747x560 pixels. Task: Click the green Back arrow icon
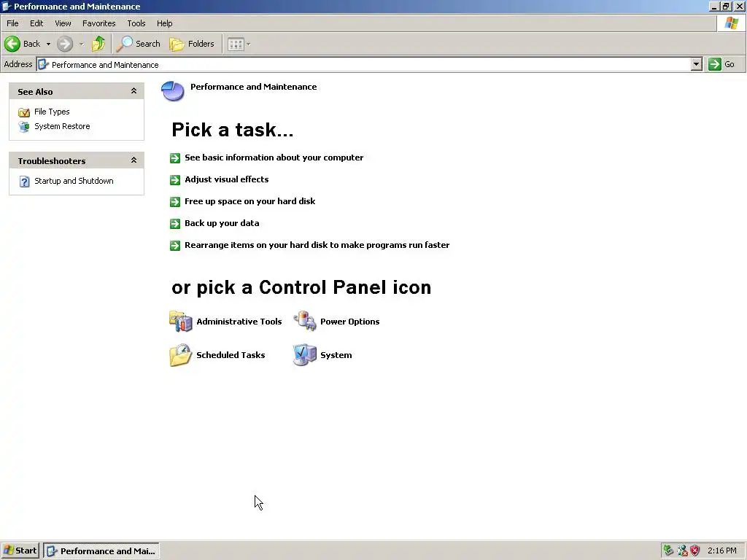click(x=12, y=44)
